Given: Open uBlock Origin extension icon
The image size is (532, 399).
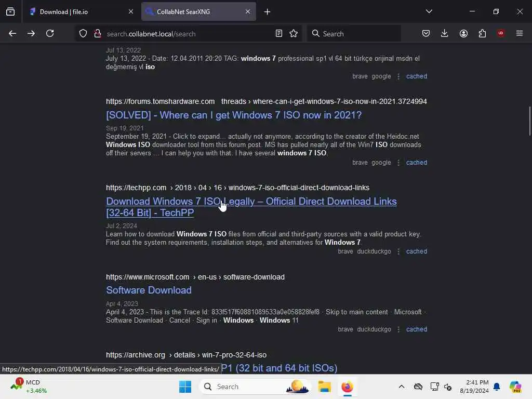Looking at the screenshot, I should coord(501,33).
